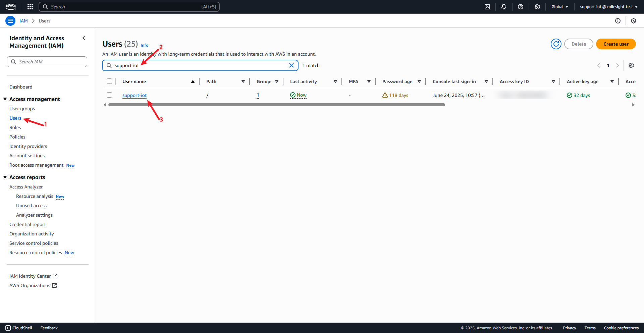Open Account settings in the sidebar
Image resolution: width=644 pixels, height=333 pixels.
(x=27, y=156)
